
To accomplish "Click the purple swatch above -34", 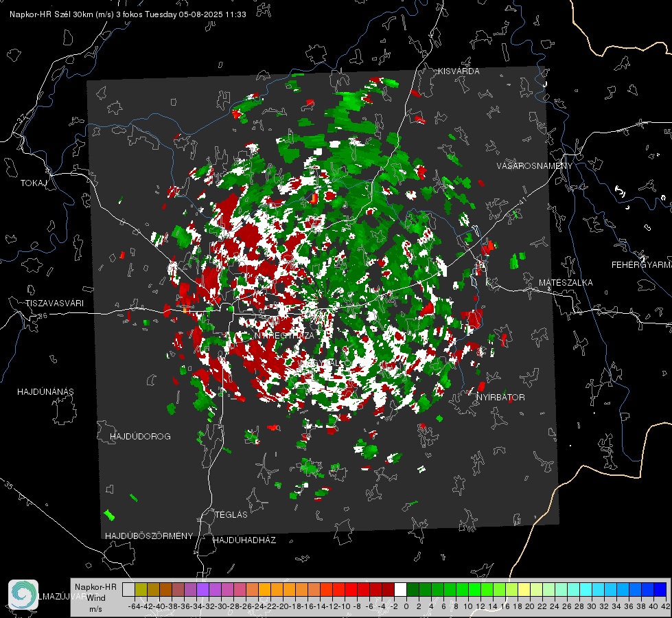I will click(x=202, y=589).
